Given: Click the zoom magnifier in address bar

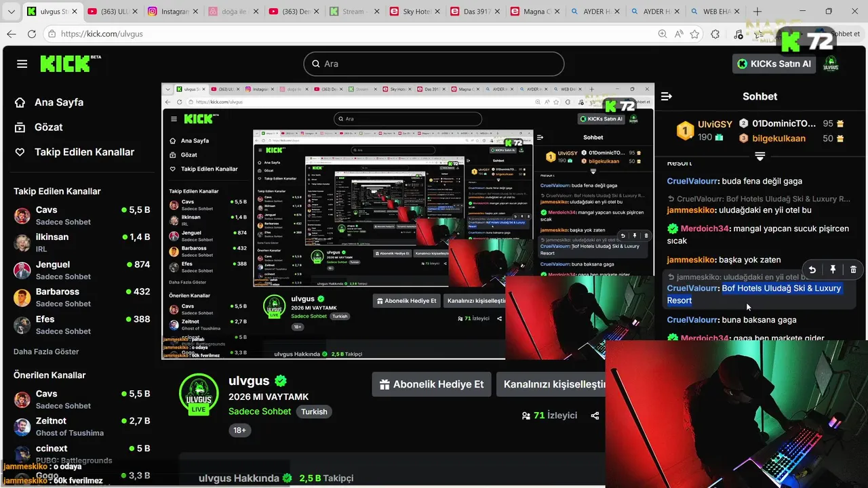Looking at the screenshot, I should pyautogui.click(x=663, y=34).
